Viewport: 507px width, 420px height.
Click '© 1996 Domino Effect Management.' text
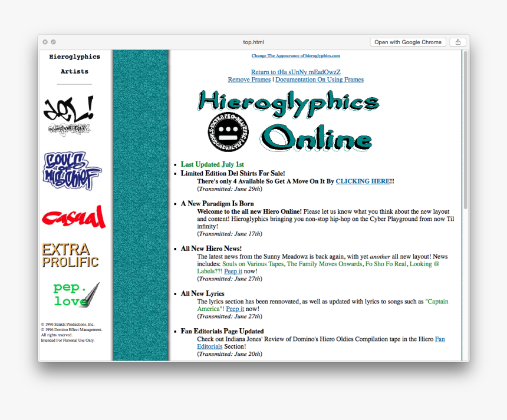[x=71, y=329]
